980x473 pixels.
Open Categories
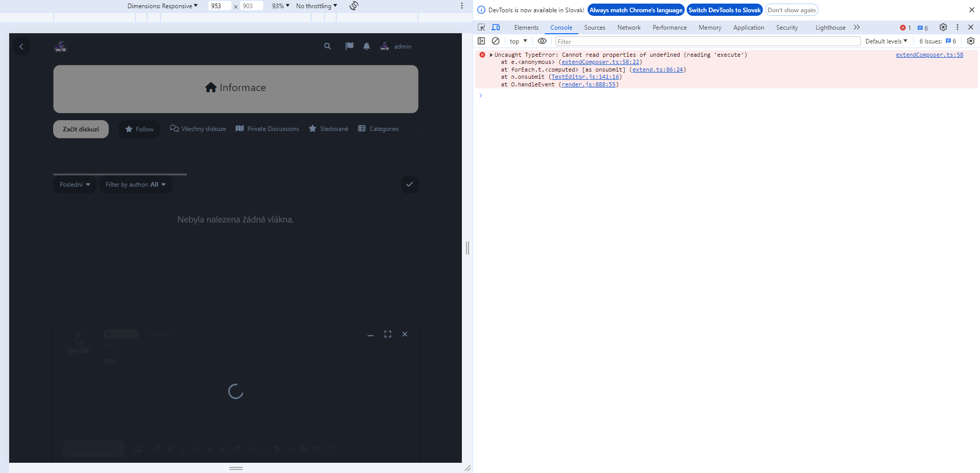coord(379,129)
